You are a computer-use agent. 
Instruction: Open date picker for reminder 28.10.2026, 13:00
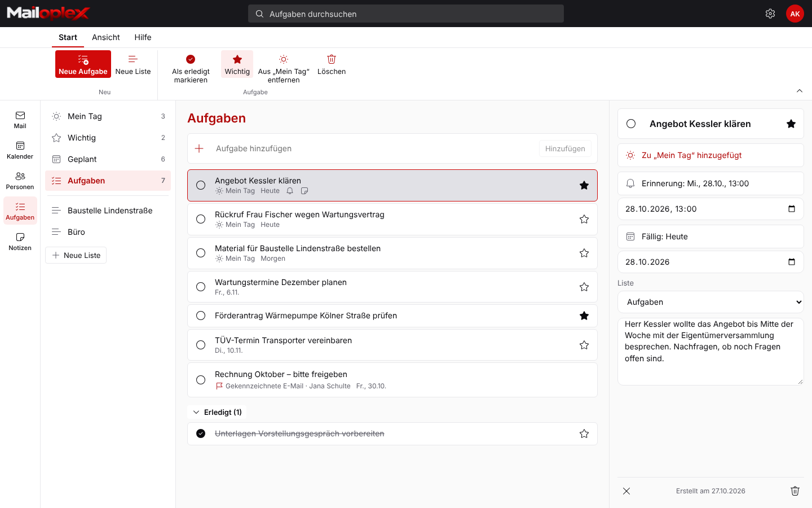(792, 209)
